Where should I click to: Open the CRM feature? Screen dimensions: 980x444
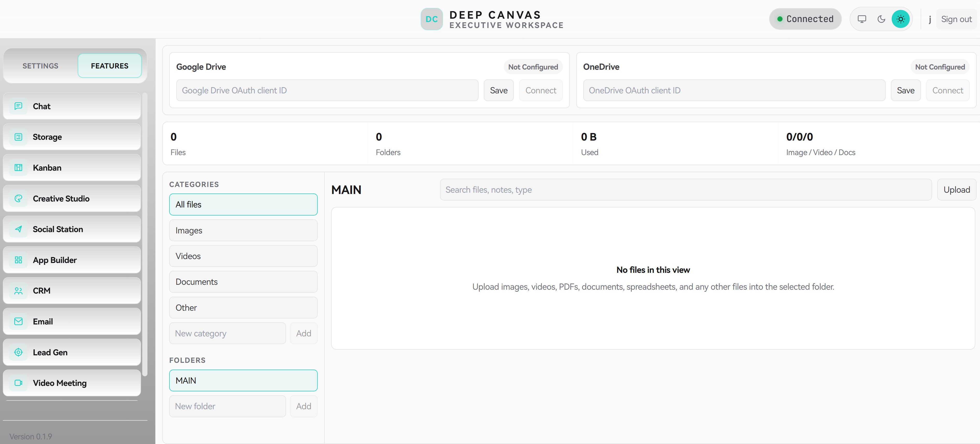click(x=72, y=291)
